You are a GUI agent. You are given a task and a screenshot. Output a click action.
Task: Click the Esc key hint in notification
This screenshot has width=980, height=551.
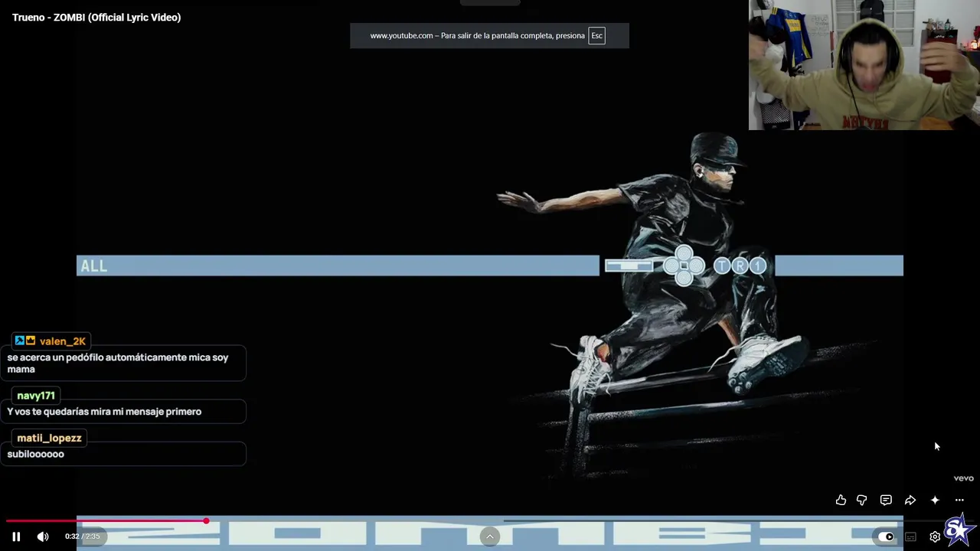click(x=596, y=36)
